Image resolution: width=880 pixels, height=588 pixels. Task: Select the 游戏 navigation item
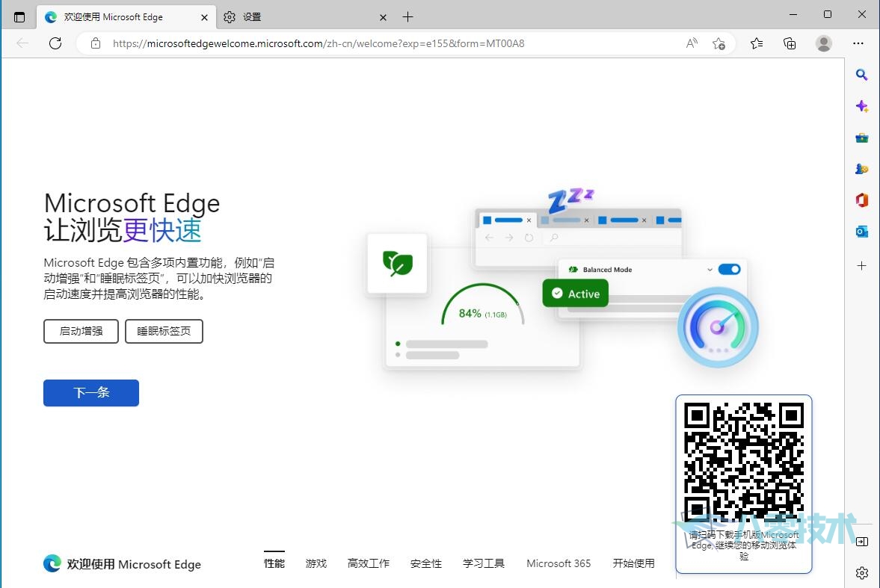point(316,563)
